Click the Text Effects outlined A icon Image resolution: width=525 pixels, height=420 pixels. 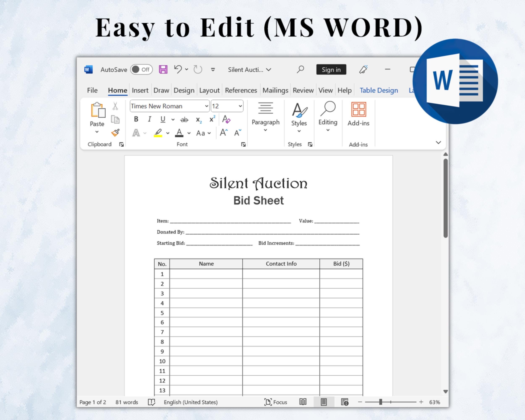[x=136, y=133]
